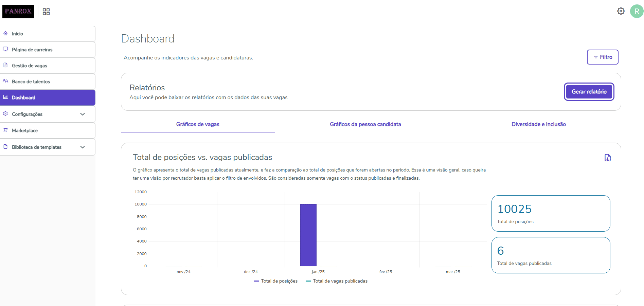This screenshot has width=644, height=306.
Task: Click the mar./25 axis label
Action: (x=453, y=272)
